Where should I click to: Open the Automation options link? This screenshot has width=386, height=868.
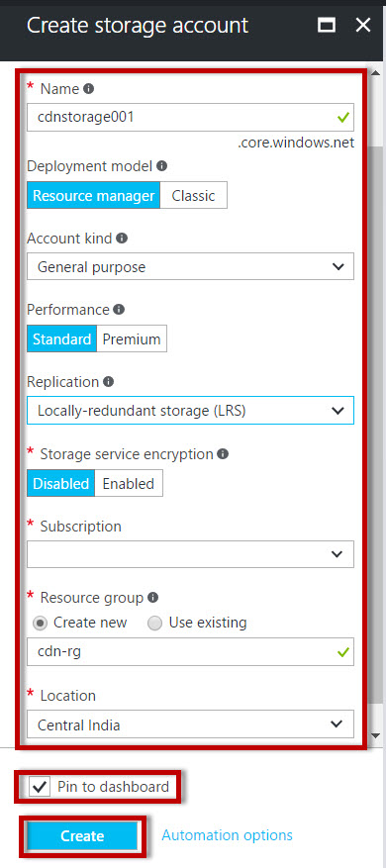coord(227,834)
